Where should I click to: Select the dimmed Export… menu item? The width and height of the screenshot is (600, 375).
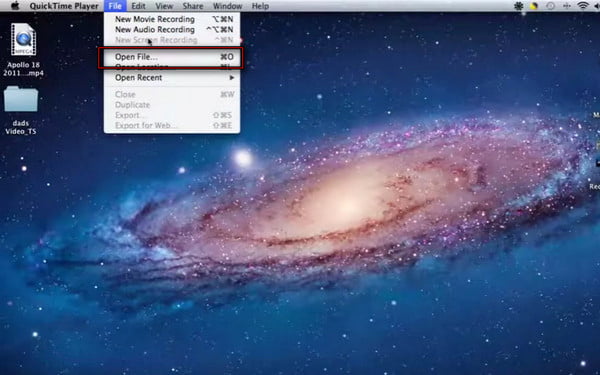[x=172, y=115]
